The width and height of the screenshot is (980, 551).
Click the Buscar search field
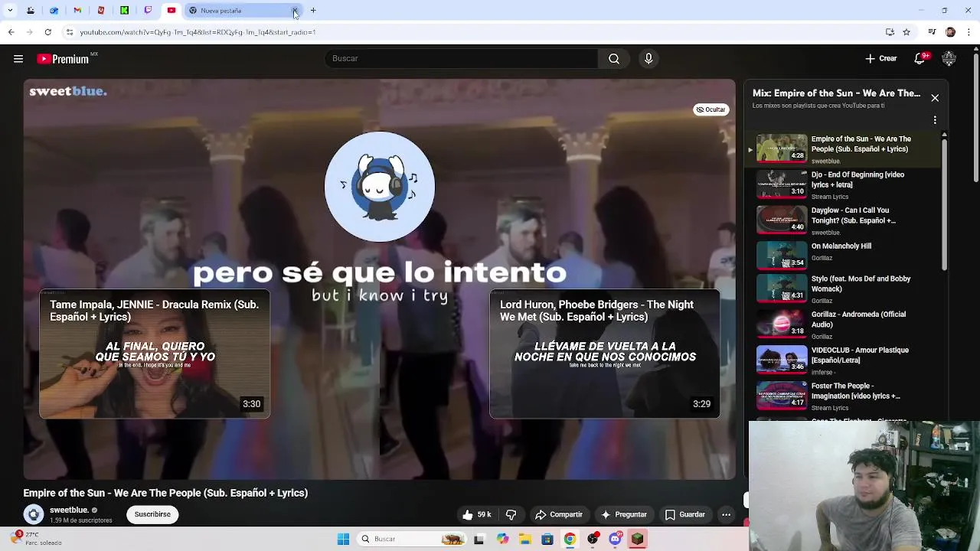click(462, 59)
